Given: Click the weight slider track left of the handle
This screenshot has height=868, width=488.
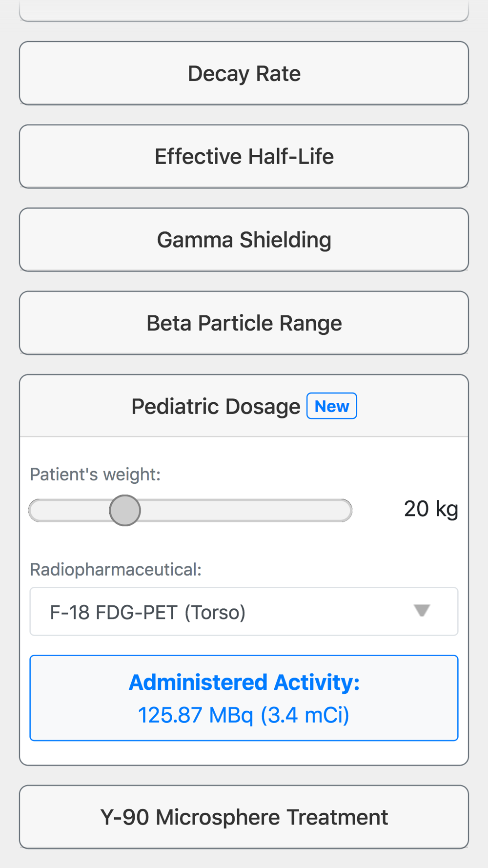Looking at the screenshot, I should click(x=68, y=511).
